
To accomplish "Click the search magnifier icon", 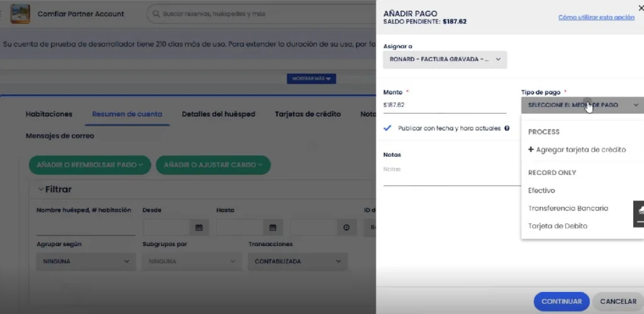I will 155,14.
